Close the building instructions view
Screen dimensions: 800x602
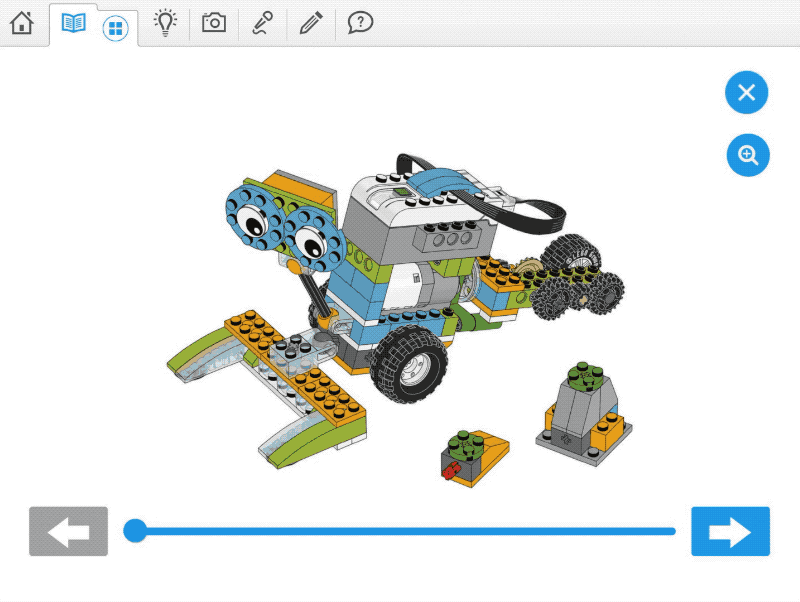tap(746, 92)
